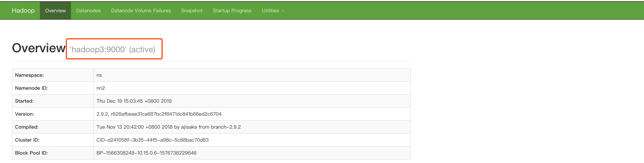The height and width of the screenshot is (163, 644).
Task: Click the Compiled: label cell
Action: pyautogui.click(x=53, y=127)
